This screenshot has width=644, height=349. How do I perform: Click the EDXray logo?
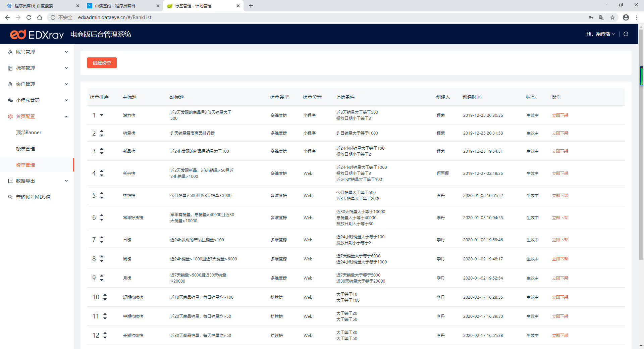point(37,34)
